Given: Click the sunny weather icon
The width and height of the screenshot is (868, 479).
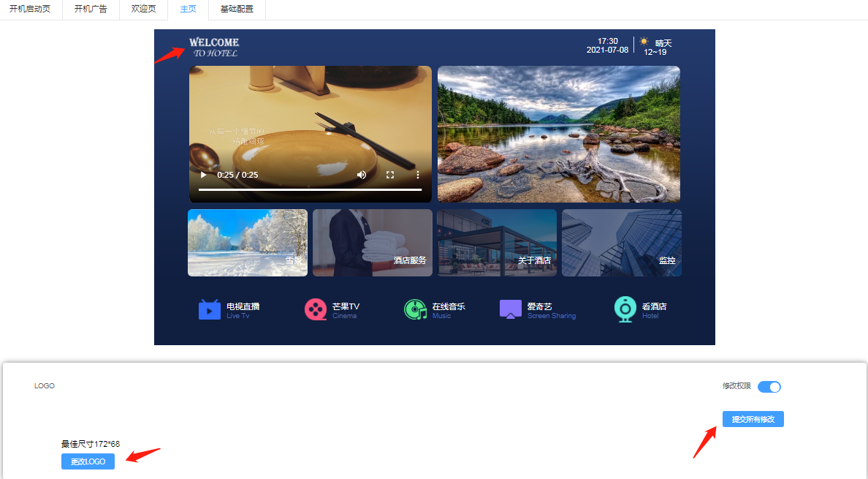Looking at the screenshot, I should [644, 42].
